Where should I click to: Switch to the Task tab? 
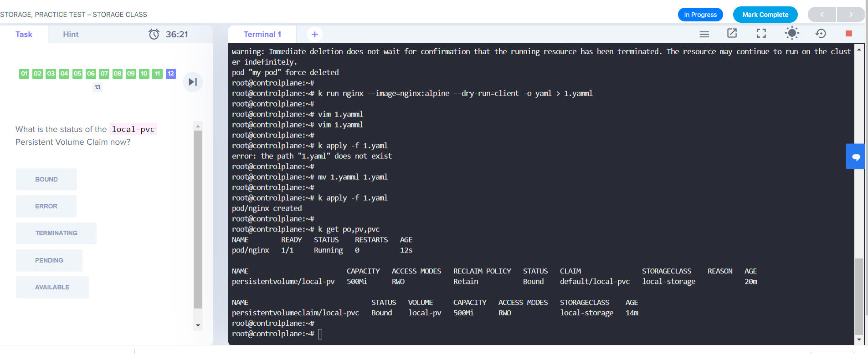24,34
